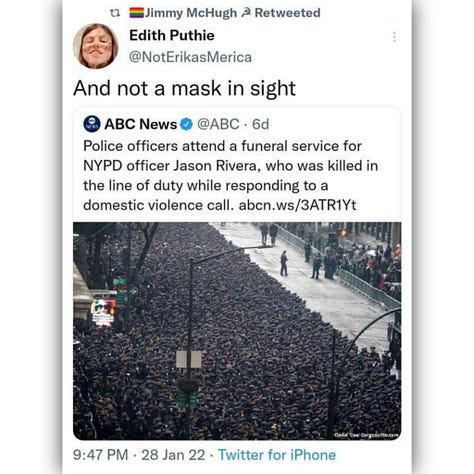Click the ABC News account name
The width and height of the screenshot is (474, 474).
pyautogui.click(x=141, y=124)
